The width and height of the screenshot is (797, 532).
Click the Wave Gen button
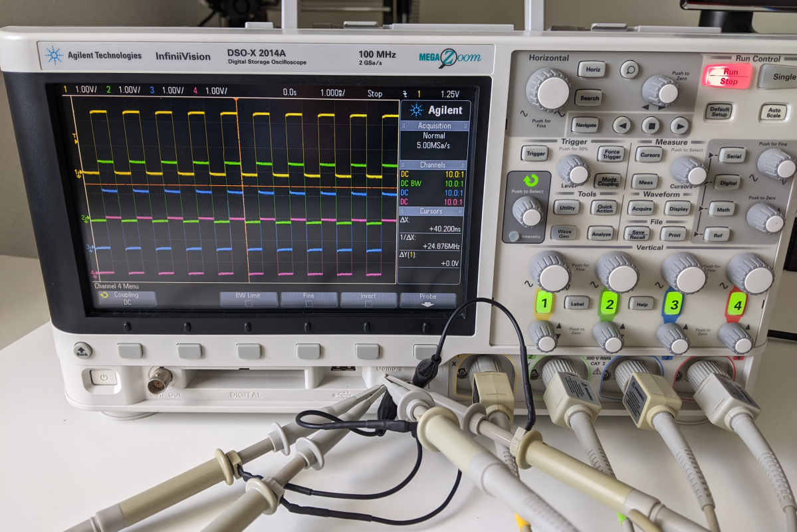pyautogui.click(x=564, y=233)
